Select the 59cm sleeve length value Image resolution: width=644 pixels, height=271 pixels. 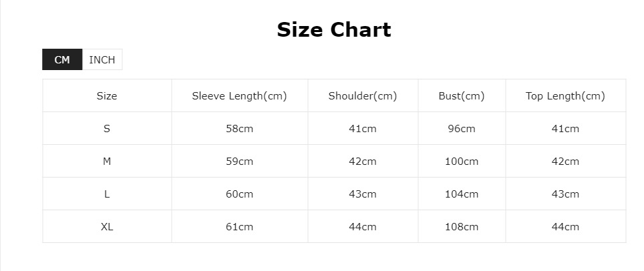(x=239, y=161)
